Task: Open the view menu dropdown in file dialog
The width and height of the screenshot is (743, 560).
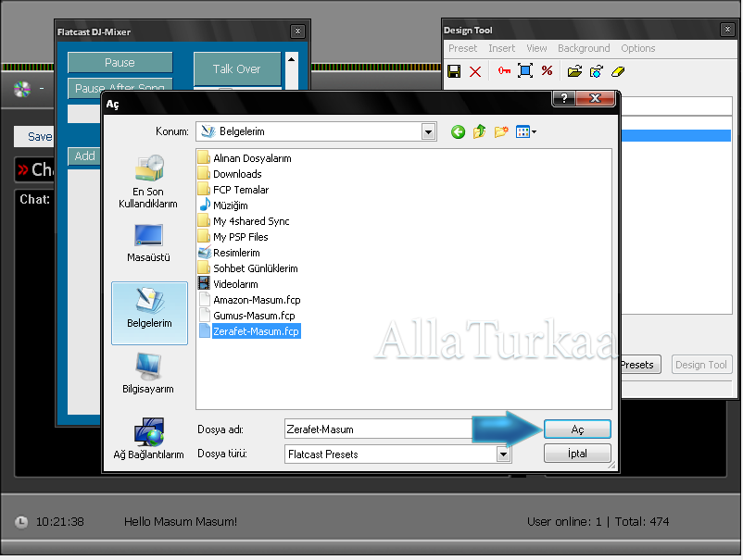Action: (526, 132)
